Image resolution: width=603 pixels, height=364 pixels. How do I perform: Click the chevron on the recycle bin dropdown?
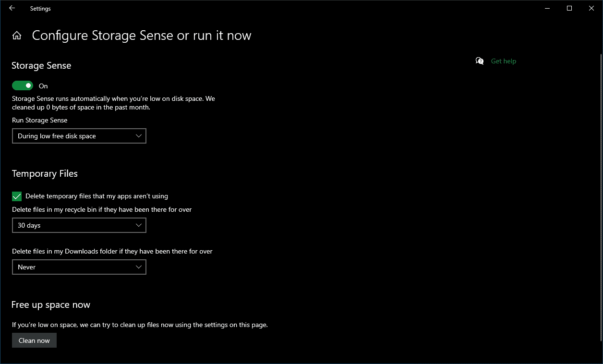[139, 225]
